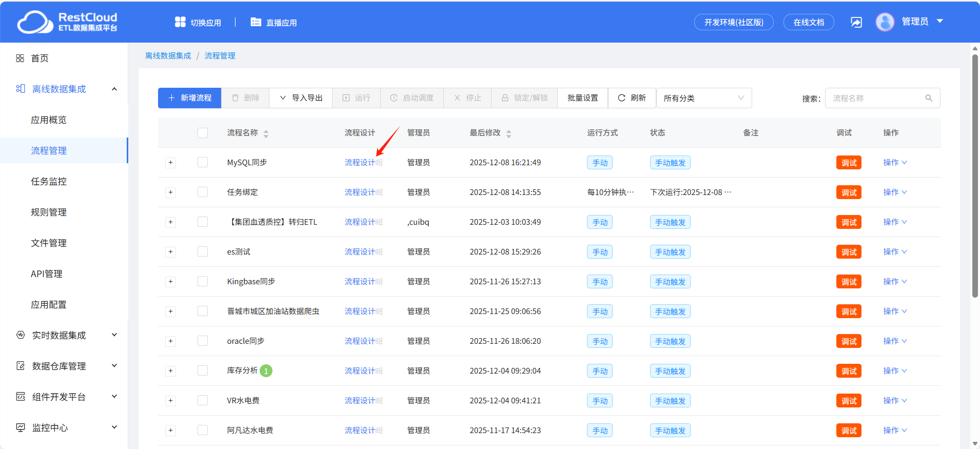Image resolution: width=980 pixels, height=449 pixels.
Task: Click the share/export icon in header
Action: [x=856, y=22]
